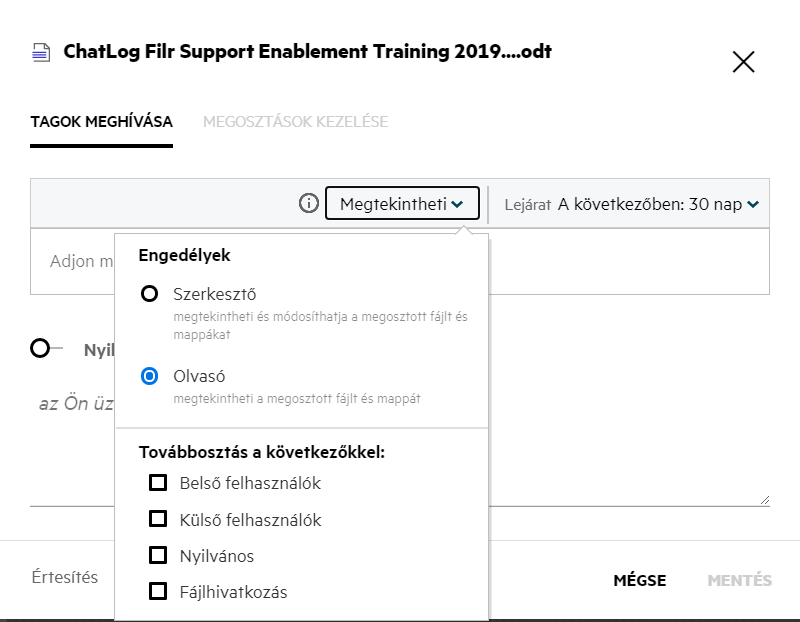
Task: Tick the Fájlhivatkozás checkbox
Action: tap(158, 591)
